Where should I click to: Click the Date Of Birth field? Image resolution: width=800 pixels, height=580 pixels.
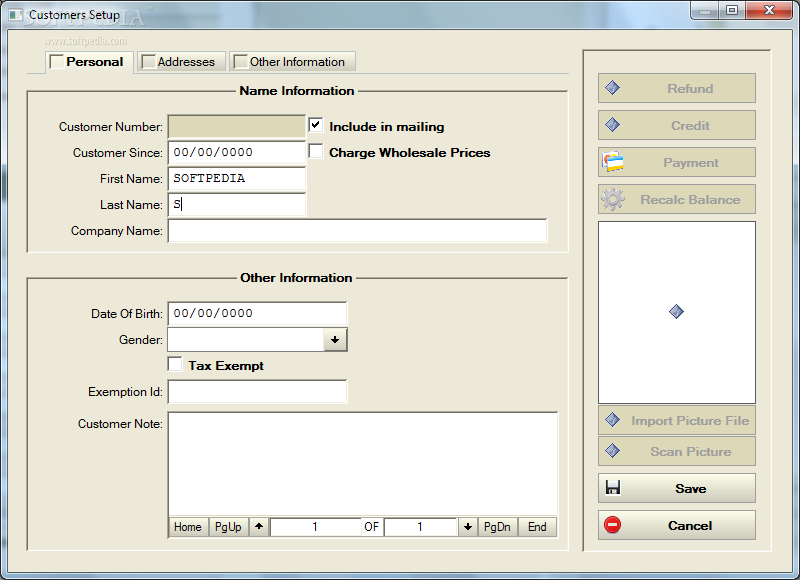click(257, 313)
